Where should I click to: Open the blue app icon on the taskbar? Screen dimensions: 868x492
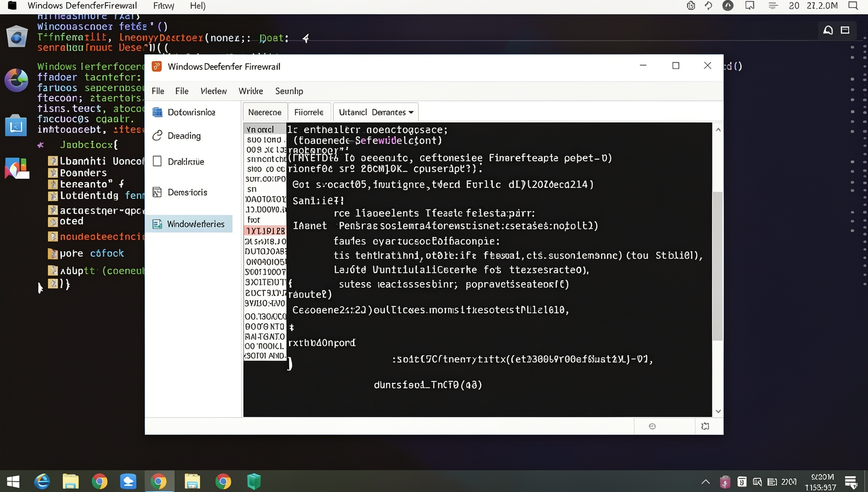tap(128, 482)
